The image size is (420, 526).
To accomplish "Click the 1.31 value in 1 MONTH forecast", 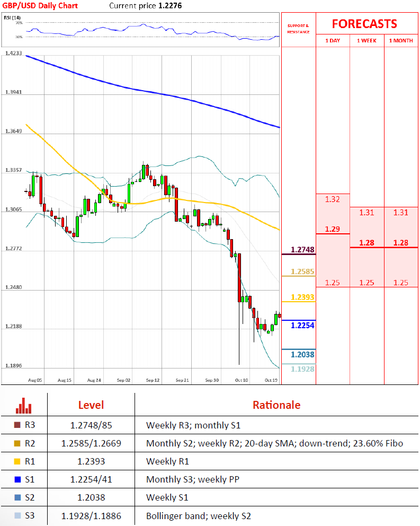I will pyautogui.click(x=401, y=212).
